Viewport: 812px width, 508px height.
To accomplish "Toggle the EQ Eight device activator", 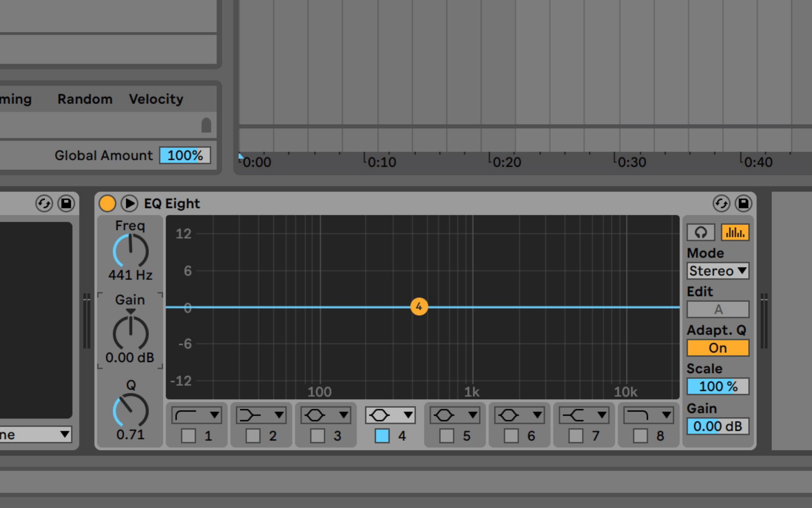I will click(x=107, y=204).
